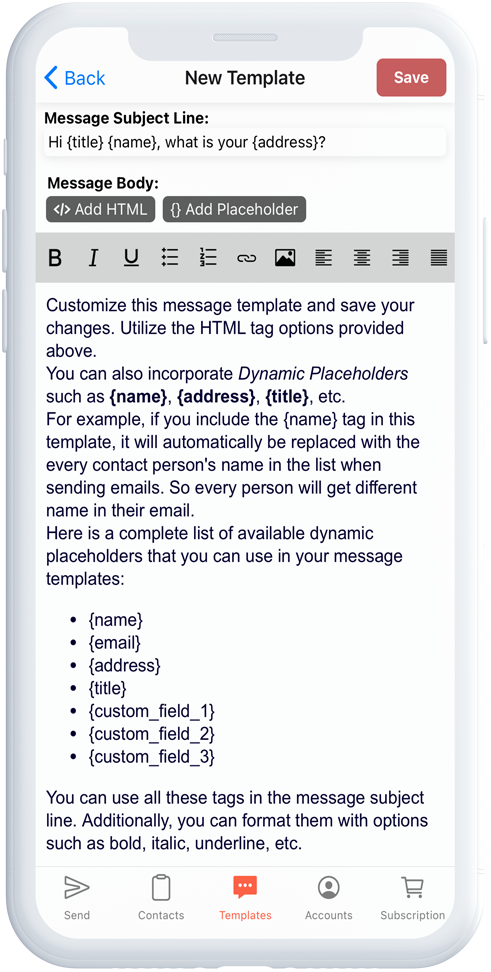This screenshot has height=972, width=491.
Task: Click the {email} list item
Action: [115, 642]
